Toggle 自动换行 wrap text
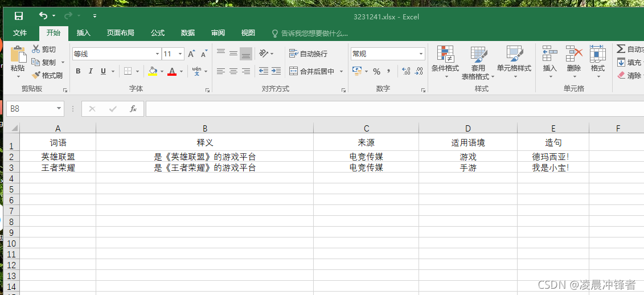644x295 pixels. [x=308, y=54]
